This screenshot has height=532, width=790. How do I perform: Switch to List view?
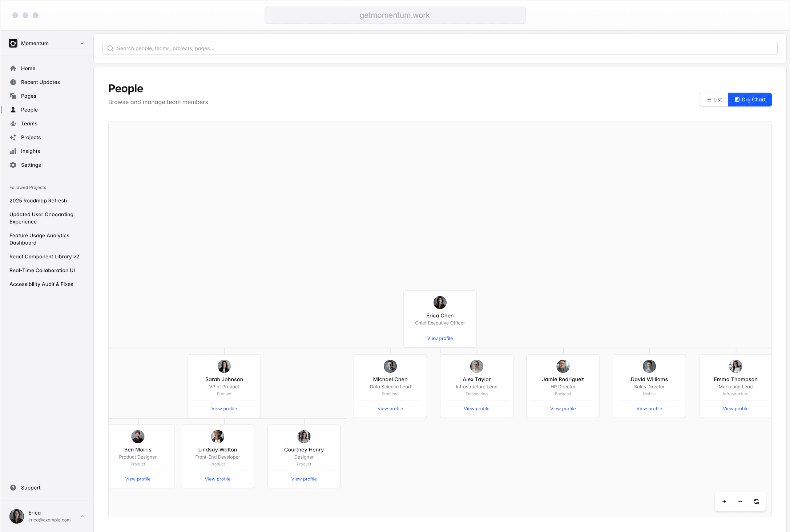[714, 100]
